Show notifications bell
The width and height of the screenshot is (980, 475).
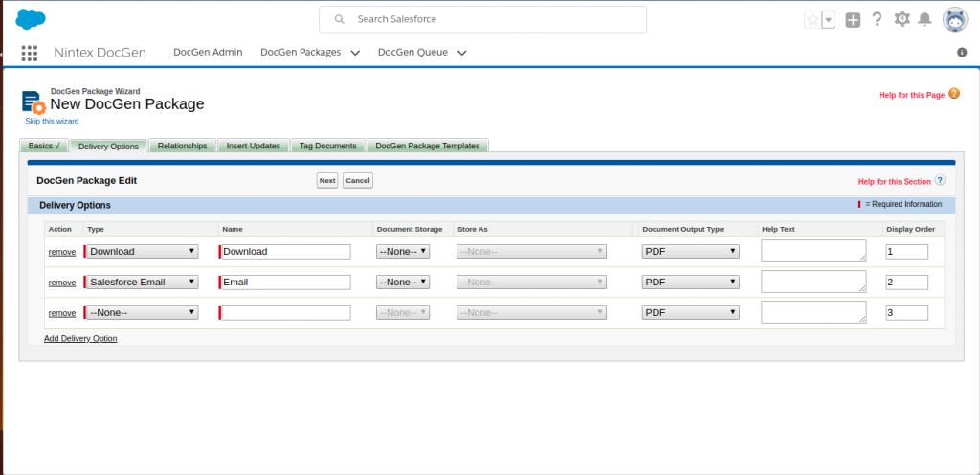[924, 19]
